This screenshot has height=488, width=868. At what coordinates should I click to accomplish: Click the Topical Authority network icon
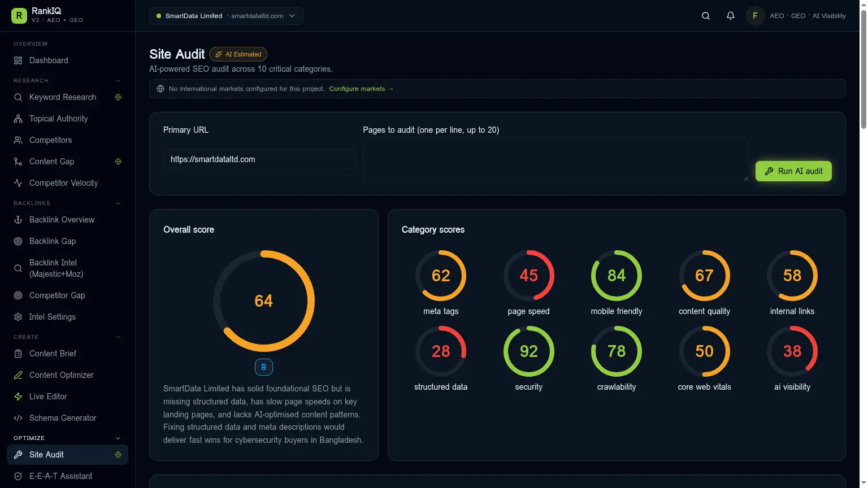pos(18,119)
